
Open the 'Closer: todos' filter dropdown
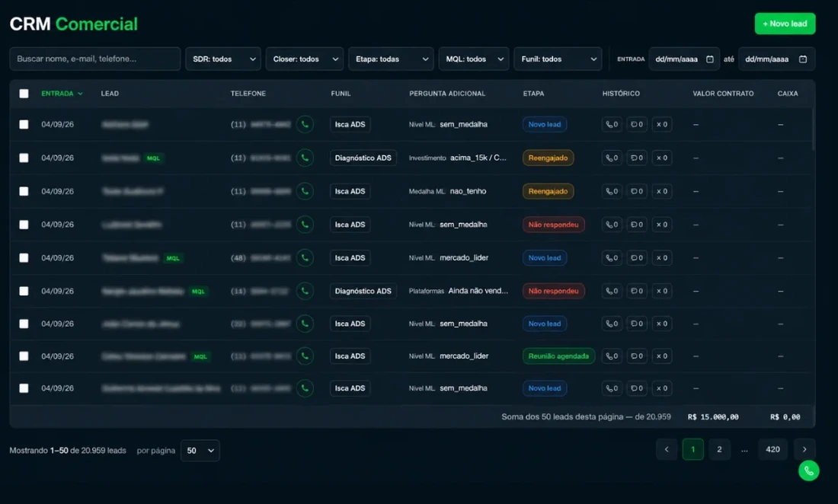(305, 59)
